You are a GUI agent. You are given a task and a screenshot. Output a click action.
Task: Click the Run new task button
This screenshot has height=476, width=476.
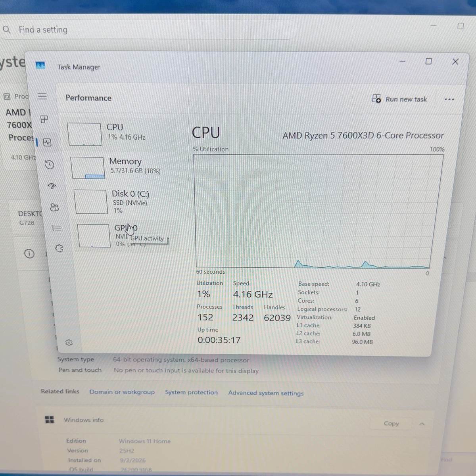tap(400, 99)
